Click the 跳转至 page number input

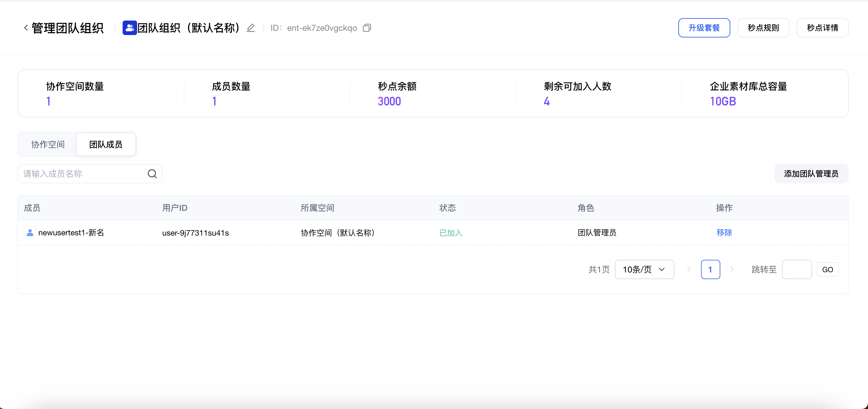[x=796, y=269]
